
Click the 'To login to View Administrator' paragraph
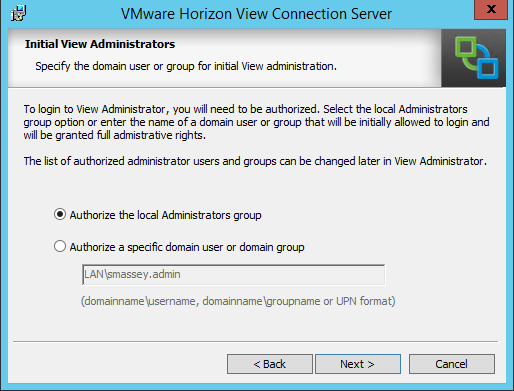[x=256, y=122]
